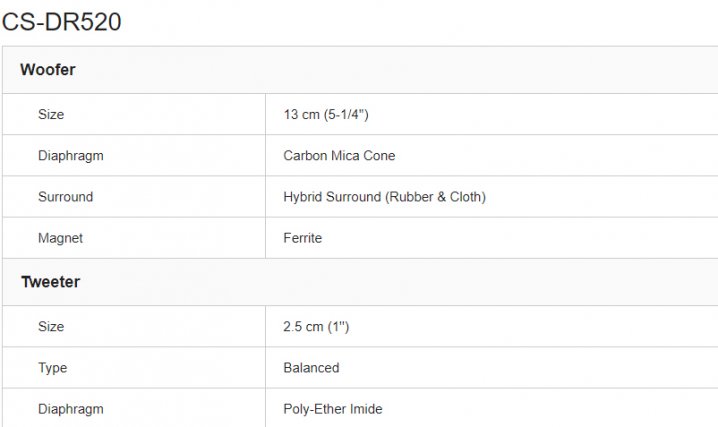
Task: Select the Diaphragm label under Tweeter
Action: pos(71,409)
